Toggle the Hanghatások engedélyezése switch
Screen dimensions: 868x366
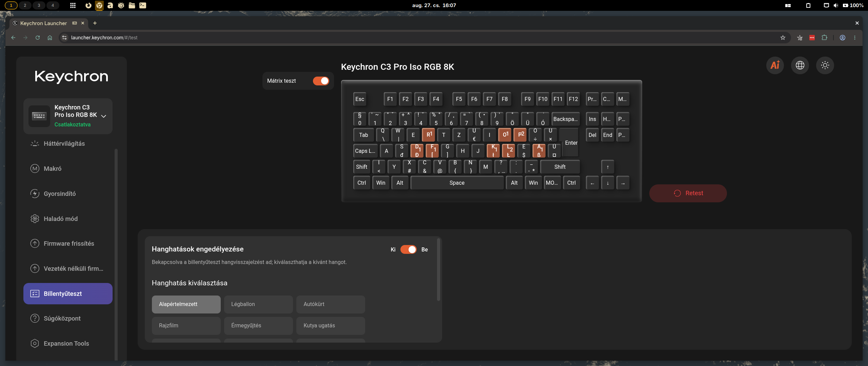click(x=408, y=249)
